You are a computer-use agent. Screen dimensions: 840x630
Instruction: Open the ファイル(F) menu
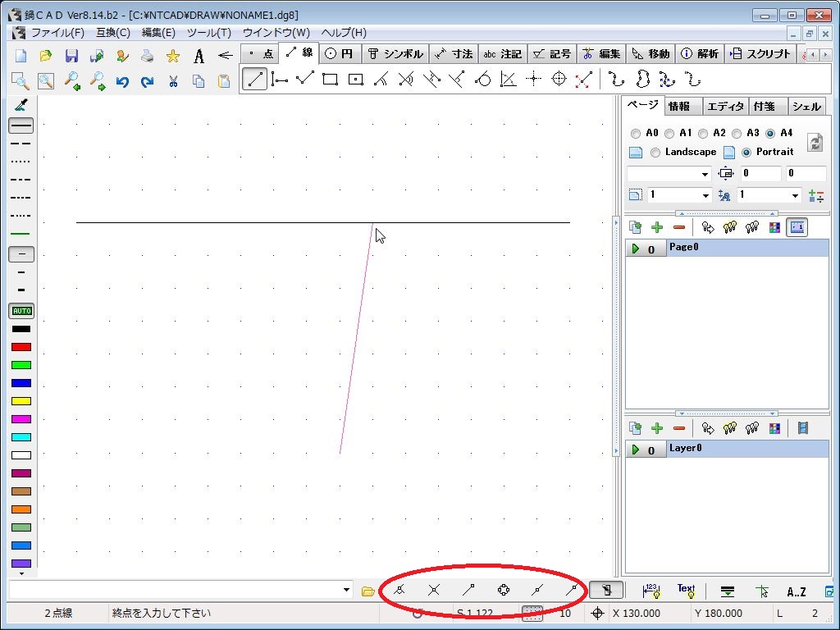[57, 33]
